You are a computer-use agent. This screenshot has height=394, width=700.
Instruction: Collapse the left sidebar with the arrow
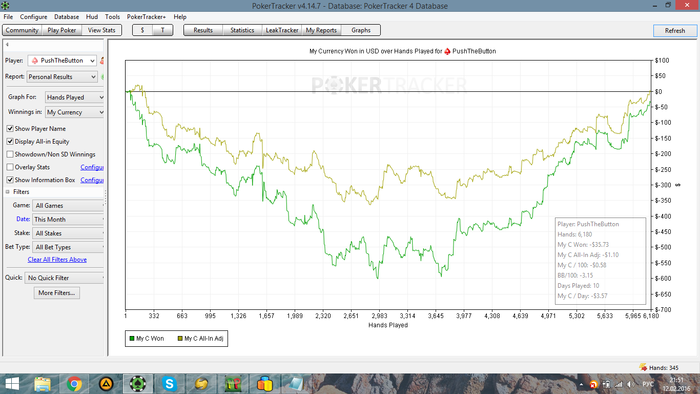tap(7, 45)
